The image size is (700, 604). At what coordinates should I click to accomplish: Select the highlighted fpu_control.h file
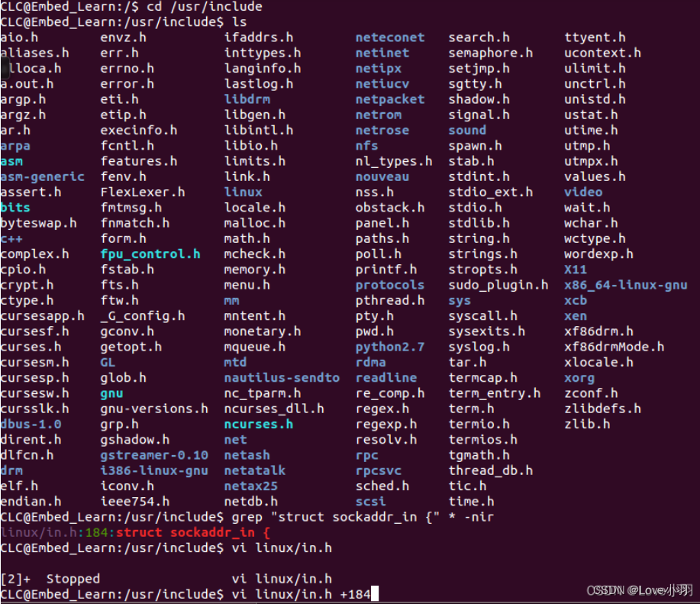coord(150,254)
